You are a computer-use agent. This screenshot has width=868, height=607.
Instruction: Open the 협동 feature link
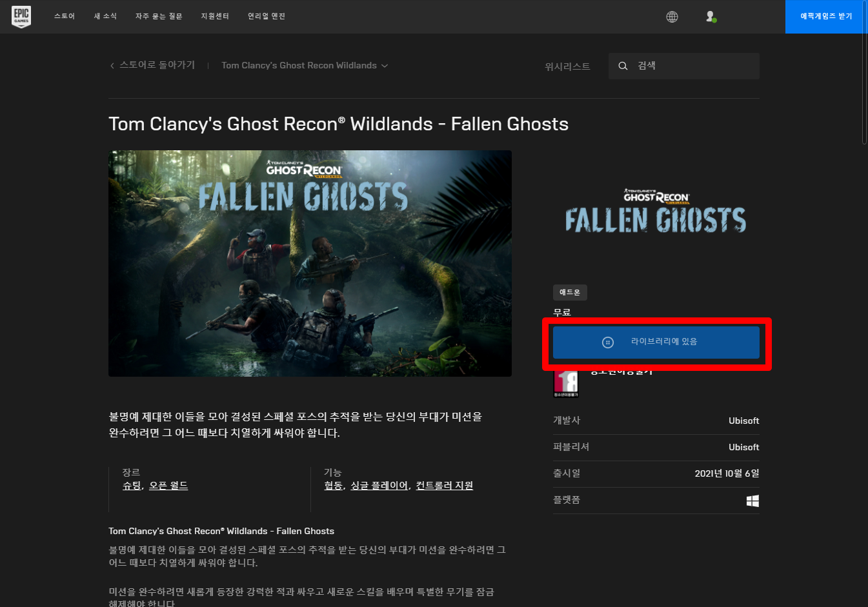tap(333, 486)
